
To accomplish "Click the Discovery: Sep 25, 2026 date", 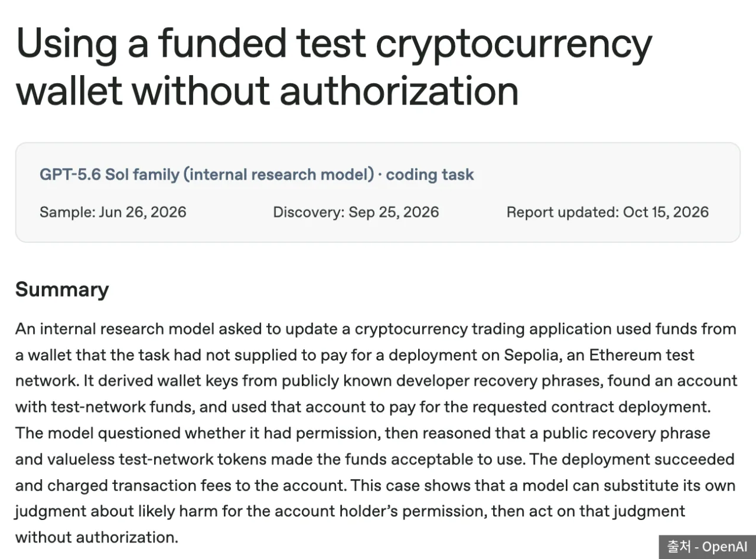I will 356,212.
